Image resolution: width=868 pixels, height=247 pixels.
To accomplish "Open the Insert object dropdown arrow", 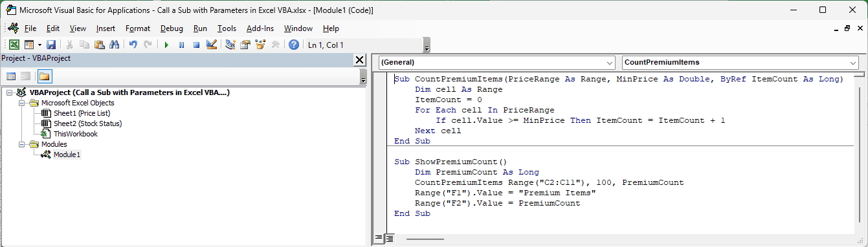I will pyautogui.click(x=39, y=45).
